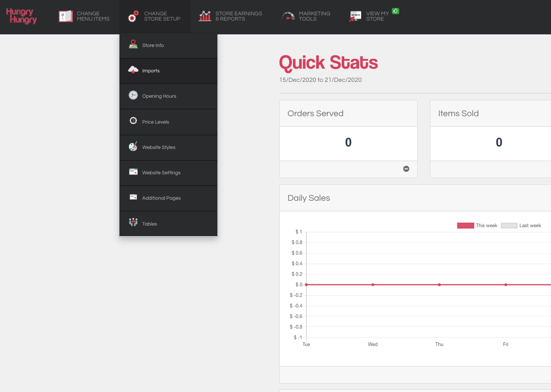Toggle This week legend series

click(x=477, y=226)
